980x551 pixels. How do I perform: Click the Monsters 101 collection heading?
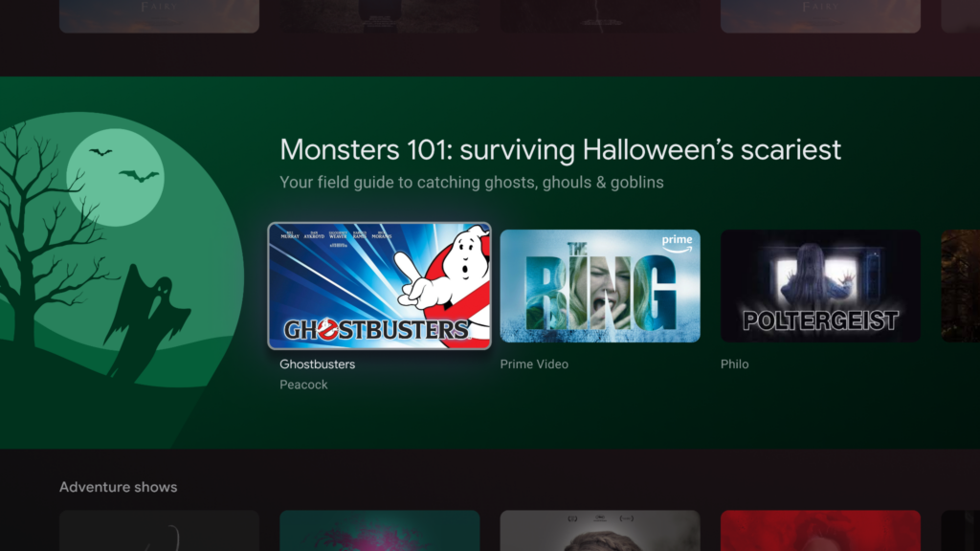[x=560, y=150]
